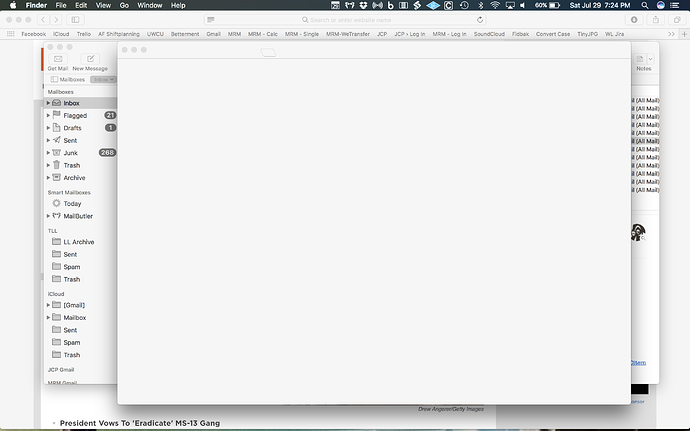Click headline President Vows To 'Eradicate' MS-13 Gang

[x=140, y=423]
